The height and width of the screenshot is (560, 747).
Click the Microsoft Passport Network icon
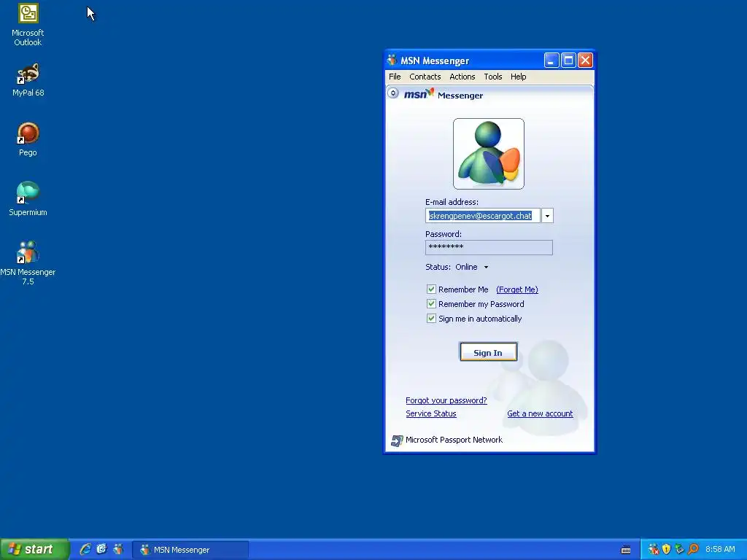(396, 440)
